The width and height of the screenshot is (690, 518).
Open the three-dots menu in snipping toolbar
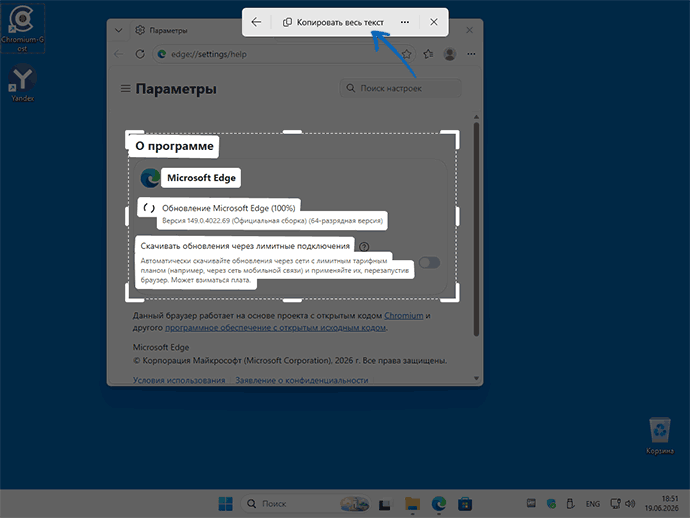coord(405,22)
